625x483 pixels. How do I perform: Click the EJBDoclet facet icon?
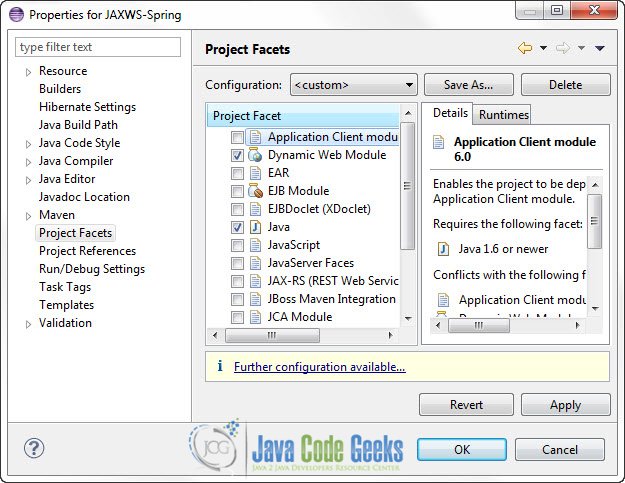255,209
